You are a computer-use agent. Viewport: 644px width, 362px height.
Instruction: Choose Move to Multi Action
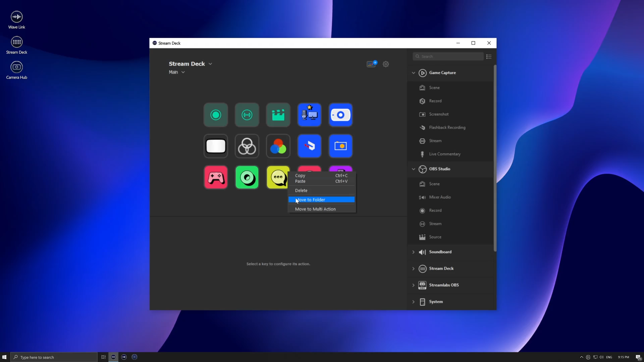322,209
